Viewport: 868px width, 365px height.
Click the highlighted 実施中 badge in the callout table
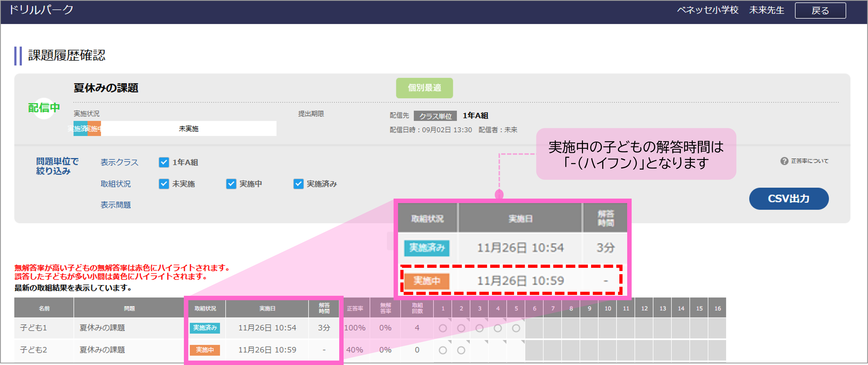pyautogui.click(x=427, y=281)
